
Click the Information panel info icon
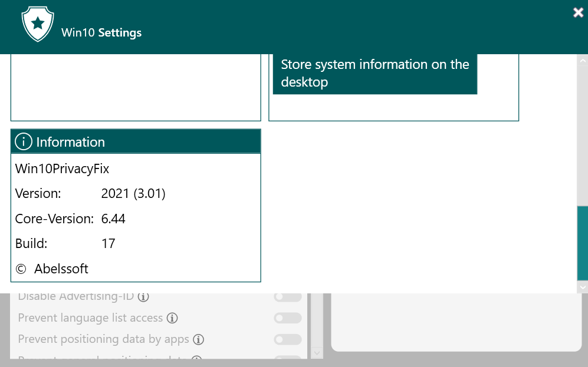point(23,142)
